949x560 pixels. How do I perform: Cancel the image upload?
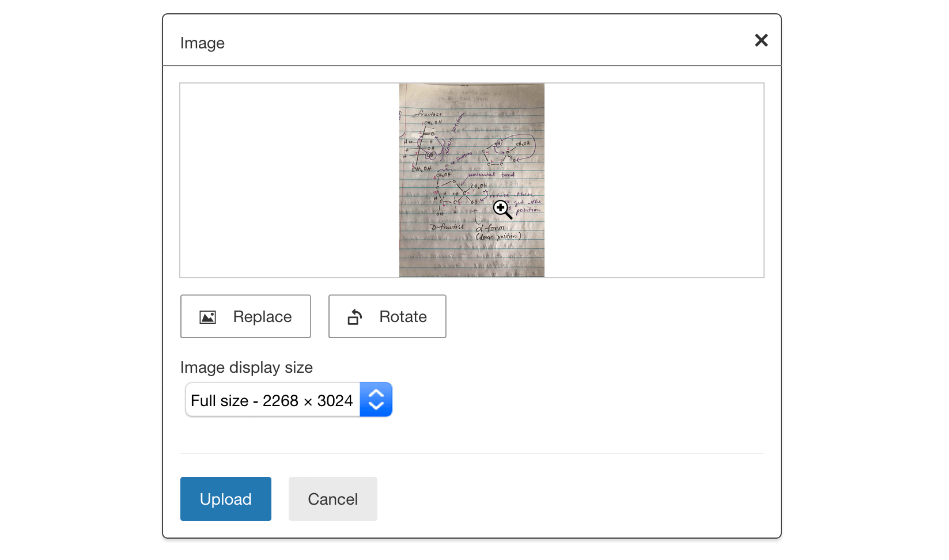[x=332, y=499]
